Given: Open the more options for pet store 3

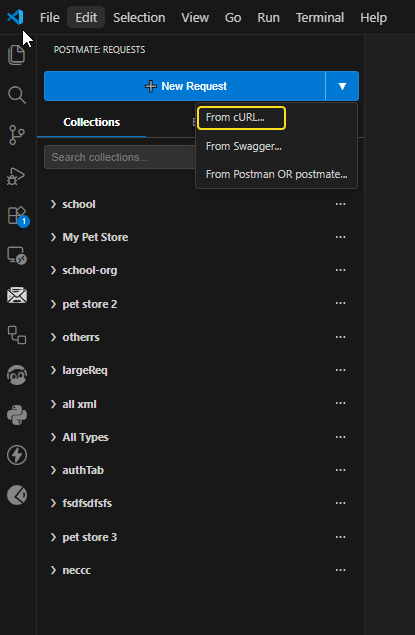Looking at the screenshot, I should coord(341,537).
